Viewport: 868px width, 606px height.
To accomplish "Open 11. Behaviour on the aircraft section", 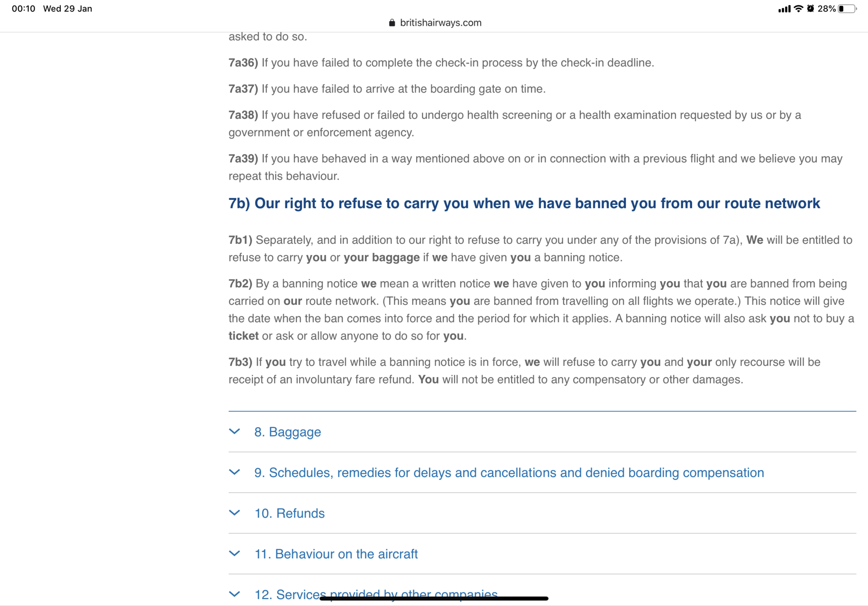I will [336, 554].
